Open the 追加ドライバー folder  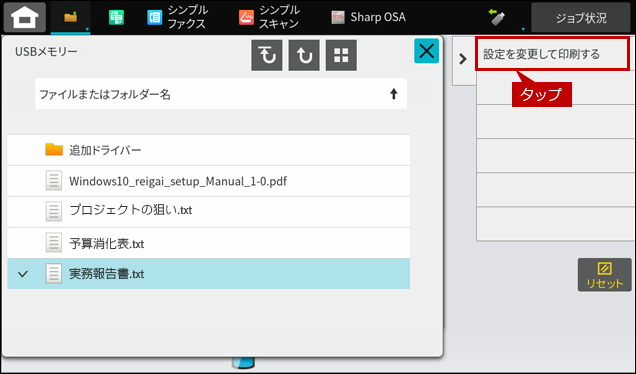click(x=208, y=150)
